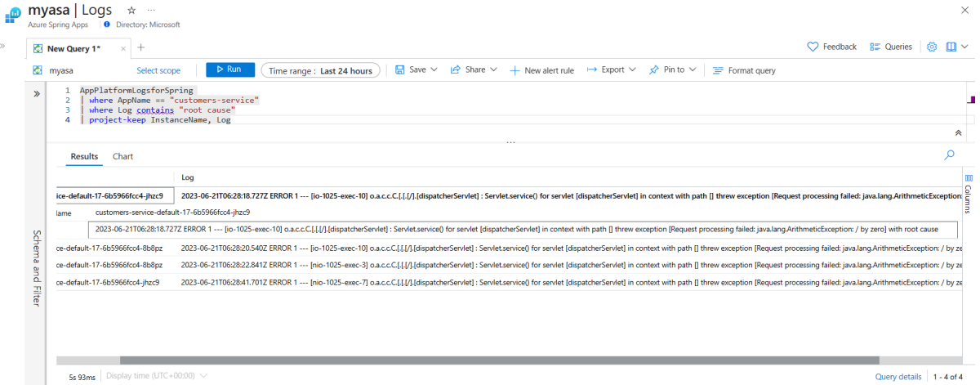Select the row logged at 06:28:41.701Z
Viewport: 980px width, 385px height.
(510, 282)
